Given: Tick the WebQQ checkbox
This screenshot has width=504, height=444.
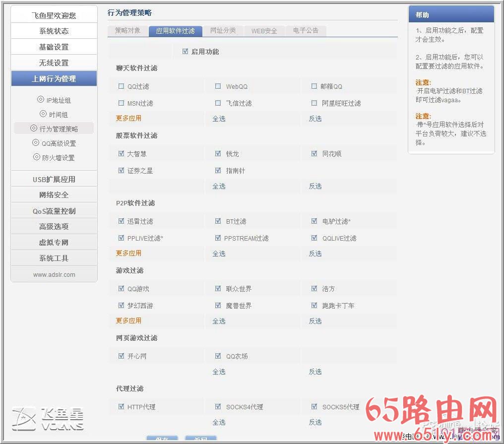Looking at the screenshot, I should pos(218,86).
